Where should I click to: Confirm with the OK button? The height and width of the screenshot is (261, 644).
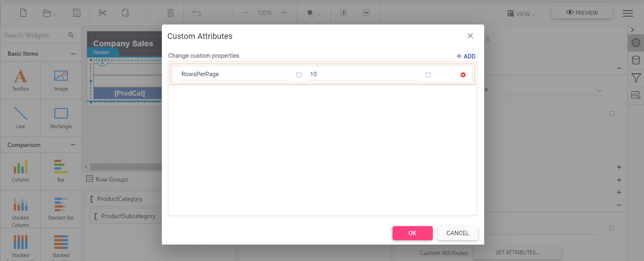(x=412, y=233)
